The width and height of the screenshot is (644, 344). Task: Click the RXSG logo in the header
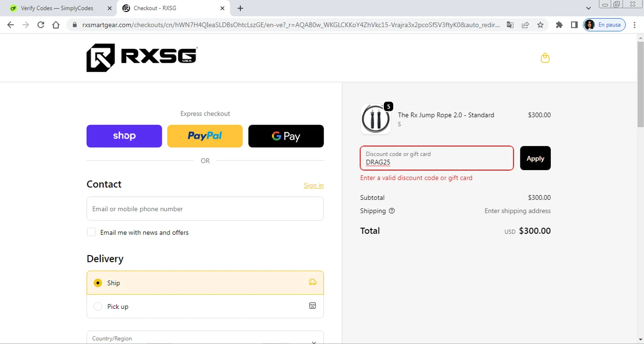pos(142,58)
